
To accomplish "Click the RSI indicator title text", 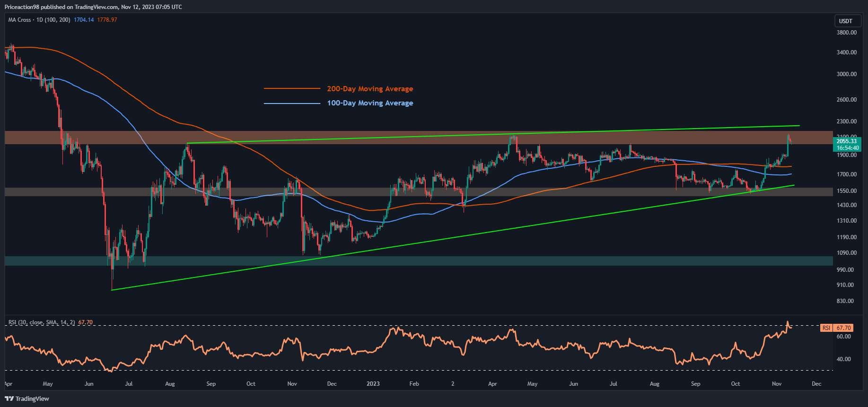I will 42,322.
